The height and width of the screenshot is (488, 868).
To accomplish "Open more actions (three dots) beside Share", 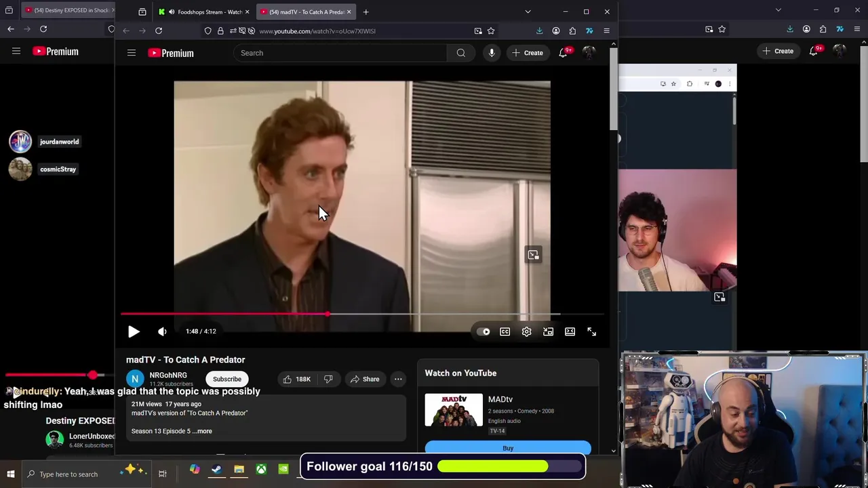I will 399,379.
